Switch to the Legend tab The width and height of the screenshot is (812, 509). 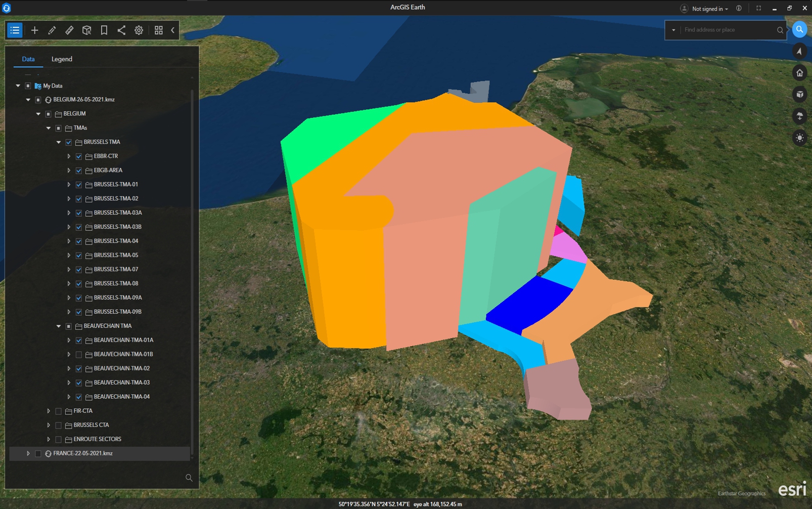[x=62, y=59]
